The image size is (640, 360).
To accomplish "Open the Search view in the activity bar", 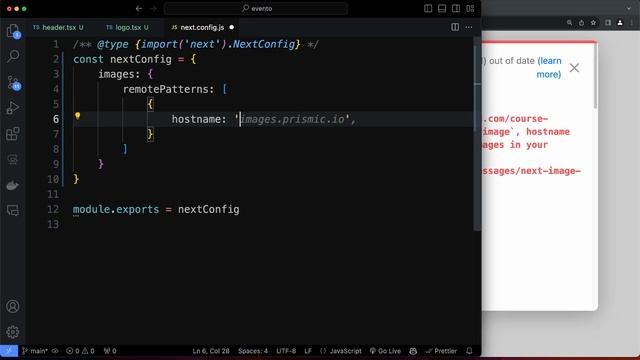I will [x=13, y=56].
